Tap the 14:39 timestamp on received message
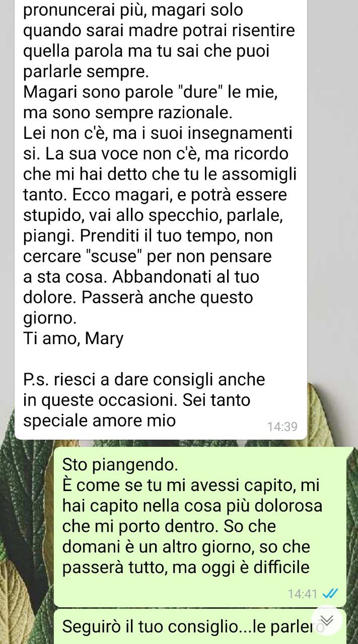This screenshot has height=644, width=358. pyautogui.click(x=282, y=427)
